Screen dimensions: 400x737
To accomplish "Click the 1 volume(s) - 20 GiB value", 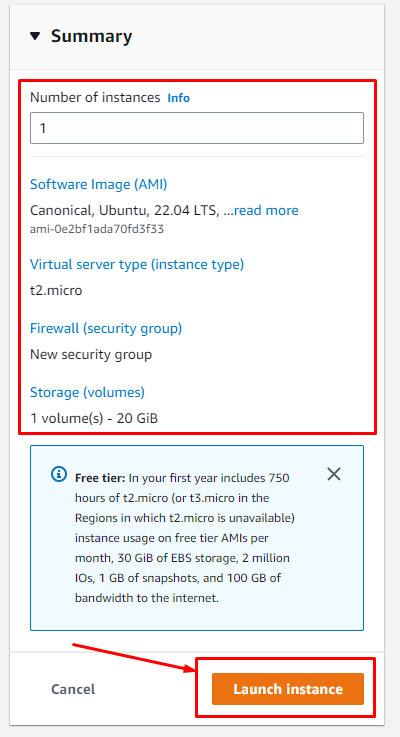I will point(94,418).
